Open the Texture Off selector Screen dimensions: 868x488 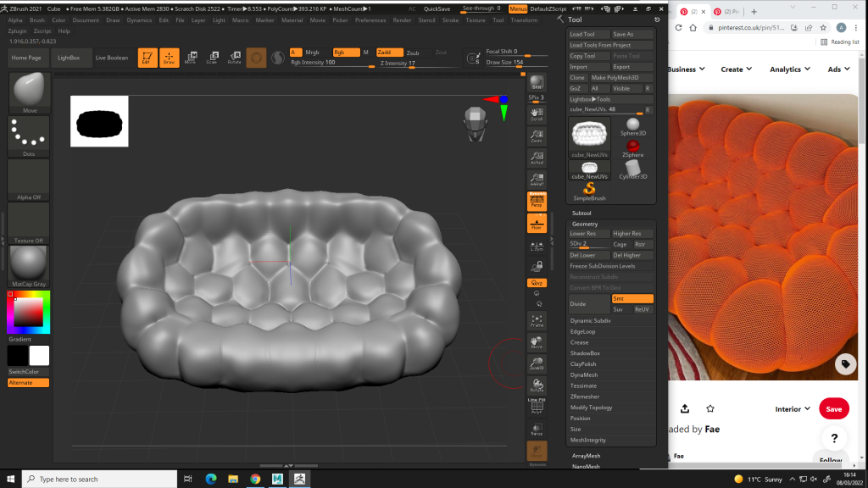29,223
